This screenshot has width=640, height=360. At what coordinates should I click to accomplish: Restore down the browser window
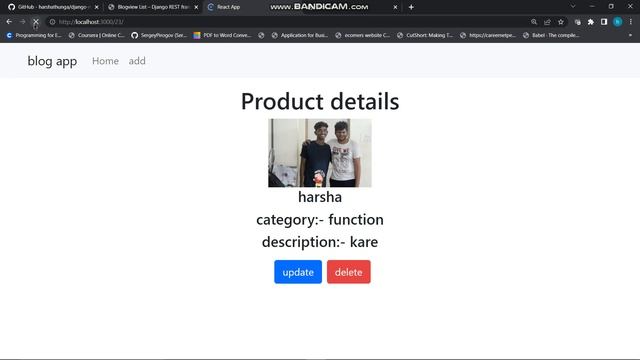tap(611, 7)
